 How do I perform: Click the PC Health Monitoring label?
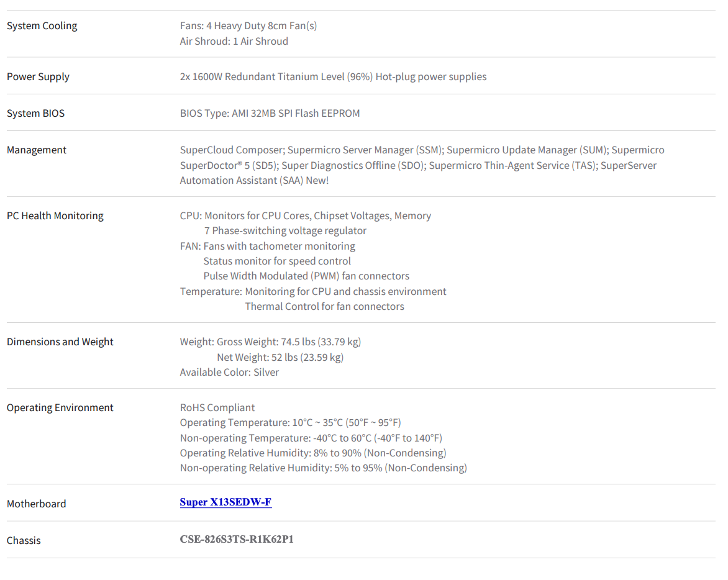[55, 215]
